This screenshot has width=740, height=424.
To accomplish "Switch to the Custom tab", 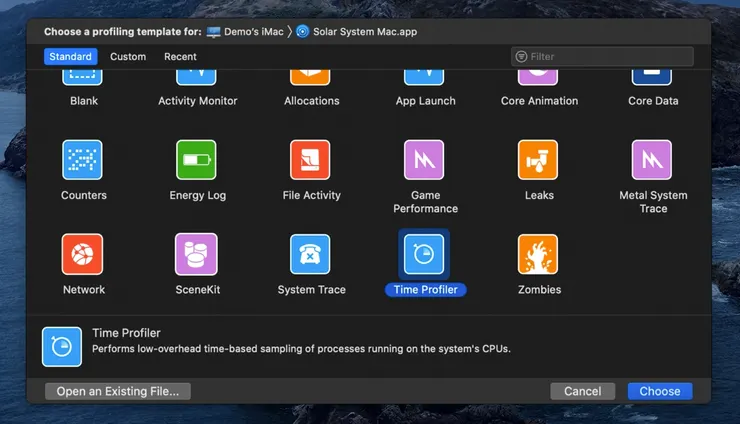I will [128, 57].
